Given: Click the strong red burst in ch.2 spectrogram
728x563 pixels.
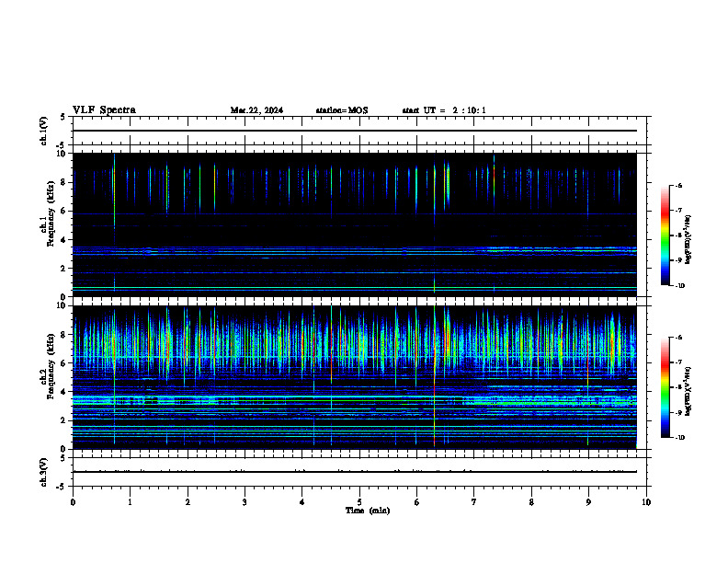Looking at the screenshot, I should pyautogui.click(x=434, y=376).
